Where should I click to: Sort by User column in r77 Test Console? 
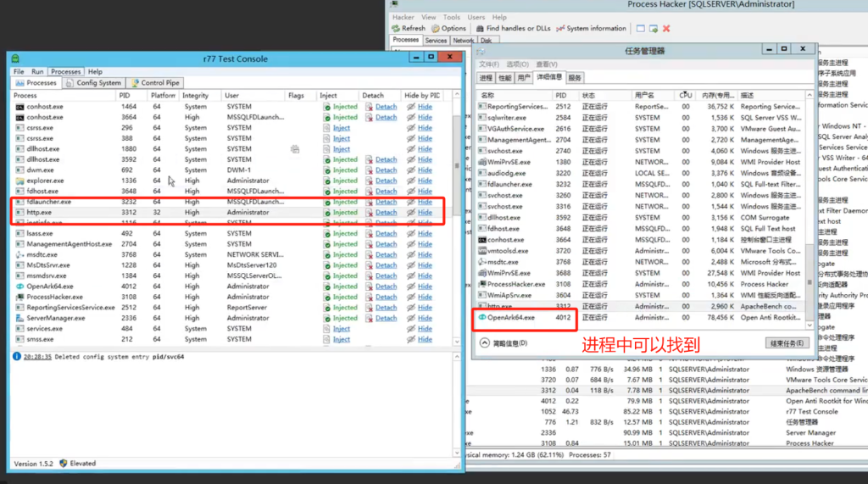click(x=253, y=95)
